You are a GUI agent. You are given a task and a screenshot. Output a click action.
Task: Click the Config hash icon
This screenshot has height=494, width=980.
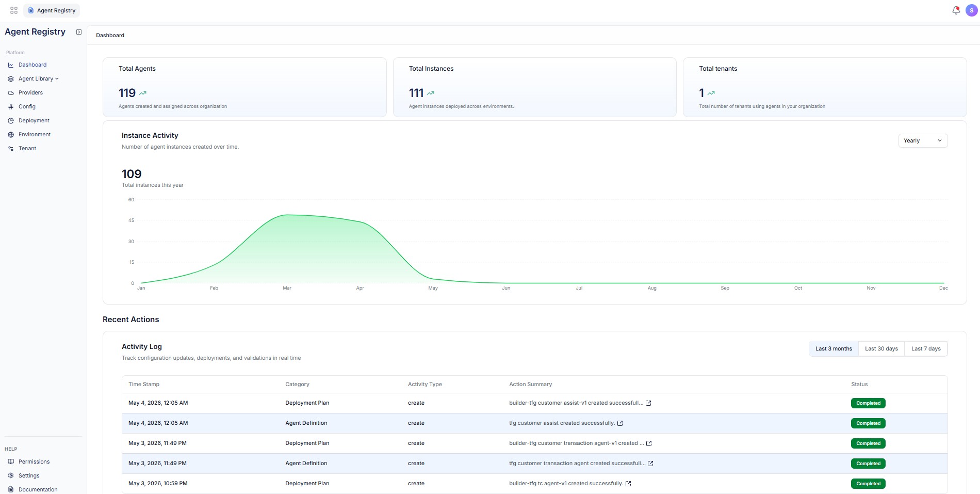(11, 107)
